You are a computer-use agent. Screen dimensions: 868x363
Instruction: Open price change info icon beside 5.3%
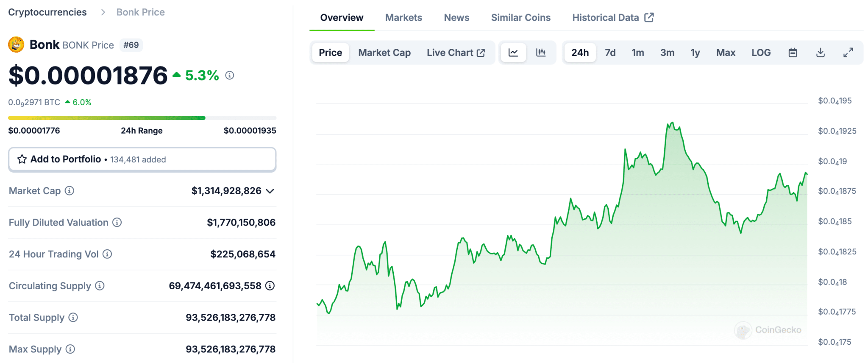(230, 75)
